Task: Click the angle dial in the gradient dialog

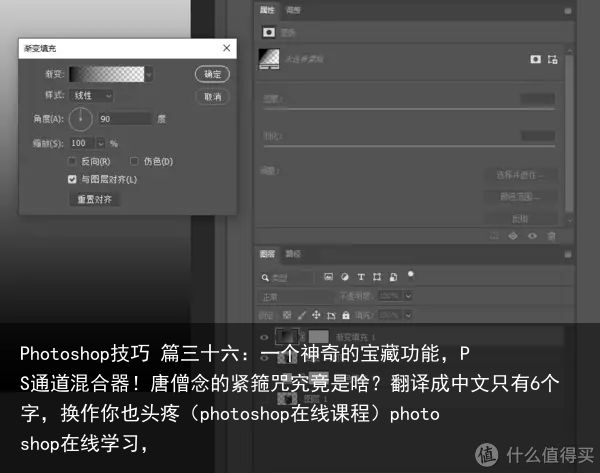Action: (81, 119)
